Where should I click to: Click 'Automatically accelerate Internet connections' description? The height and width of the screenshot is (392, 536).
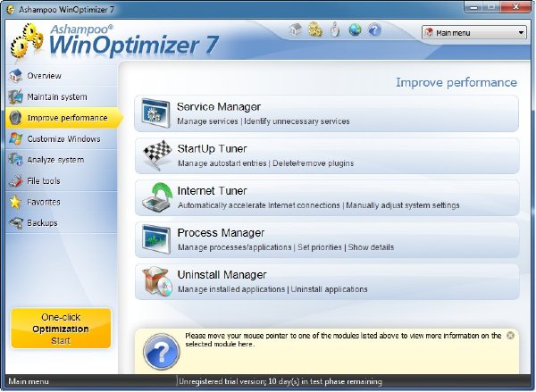click(x=259, y=205)
